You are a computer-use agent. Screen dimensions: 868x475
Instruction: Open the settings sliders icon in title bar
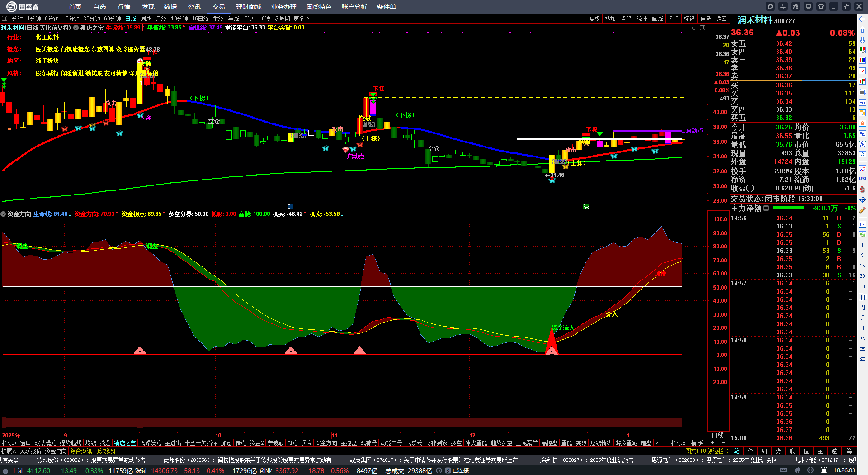tap(783, 6)
